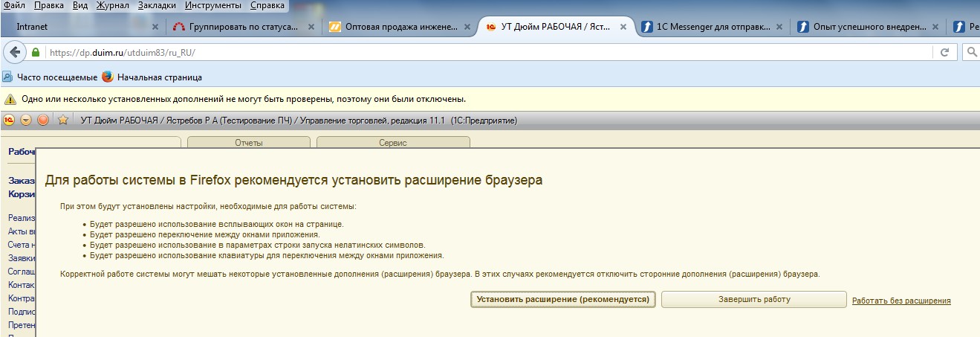980x337 pixels.
Task: Click the red round 1C toolbar button
Action: pyautogui.click(x=43, y=120)
